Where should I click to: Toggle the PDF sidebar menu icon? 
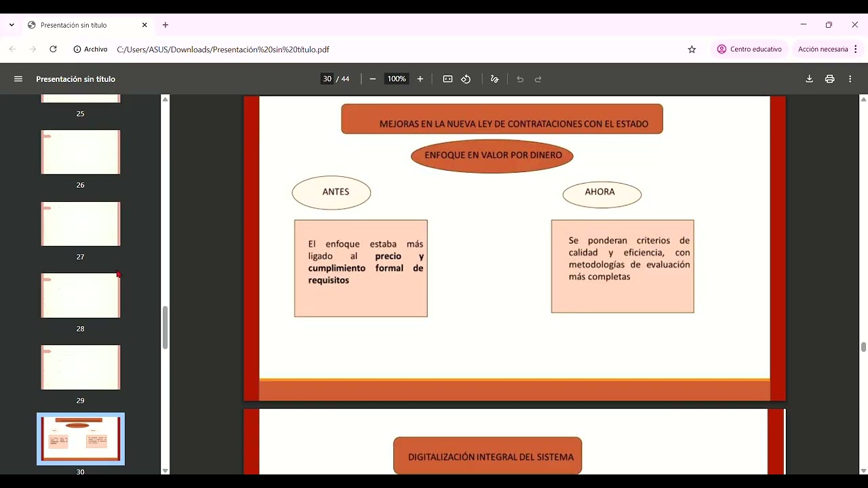(x=18, y=79)
